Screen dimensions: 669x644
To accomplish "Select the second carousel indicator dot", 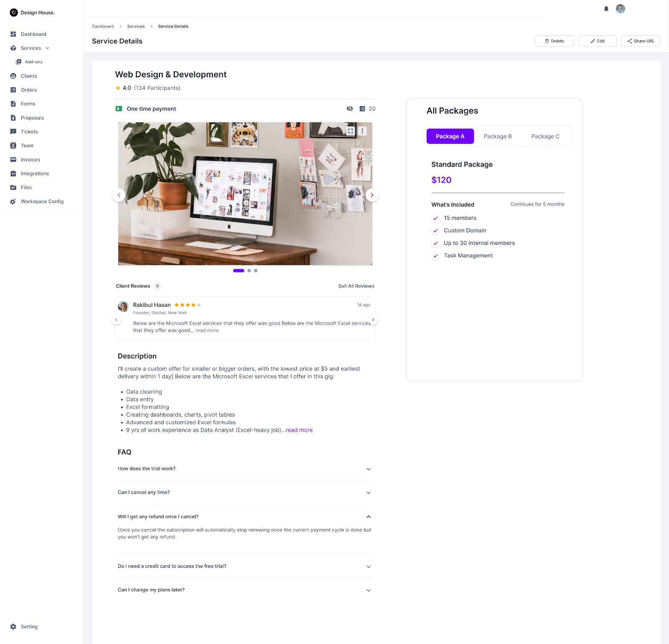I will (249, 270).
